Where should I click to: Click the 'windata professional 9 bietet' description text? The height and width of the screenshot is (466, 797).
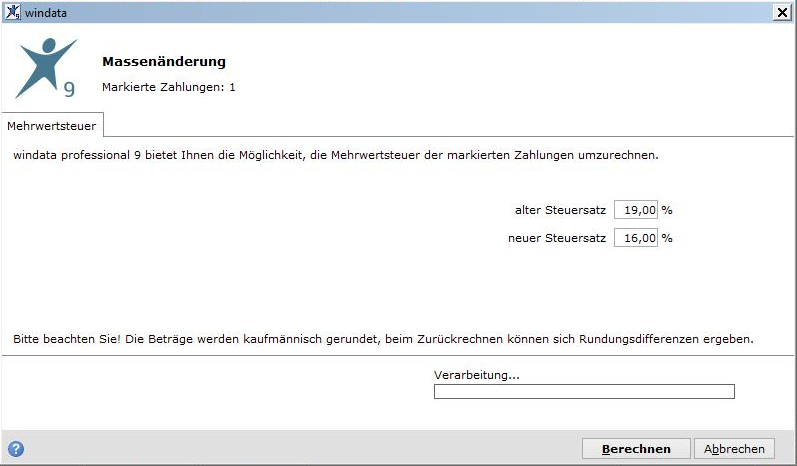(x=335, y=155)
